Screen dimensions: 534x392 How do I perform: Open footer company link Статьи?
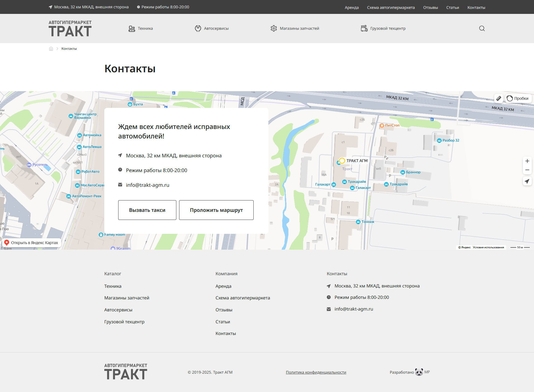tap(222, 322)
